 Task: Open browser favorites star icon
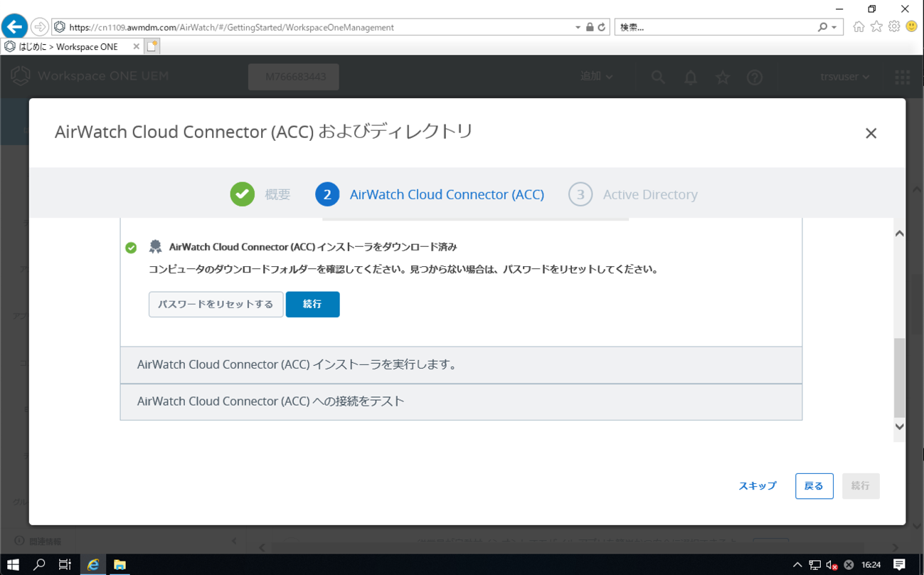pos(876,26)
